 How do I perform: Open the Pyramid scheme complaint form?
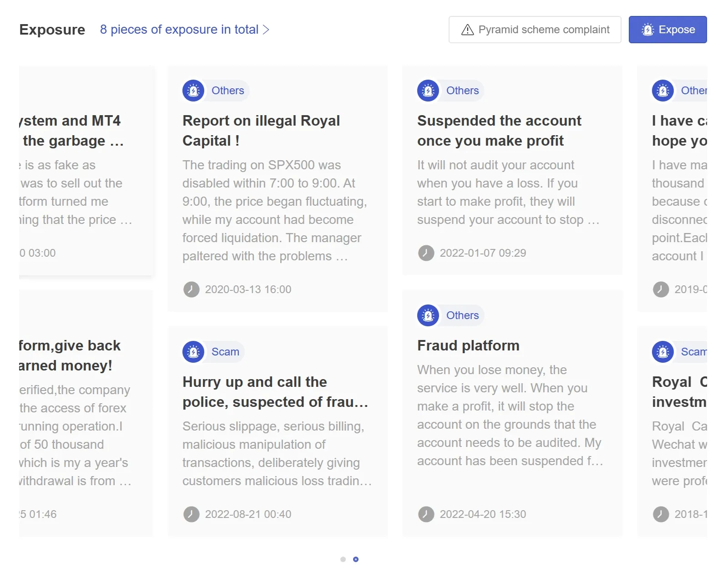pyautogui.click(x=535, y=30)
